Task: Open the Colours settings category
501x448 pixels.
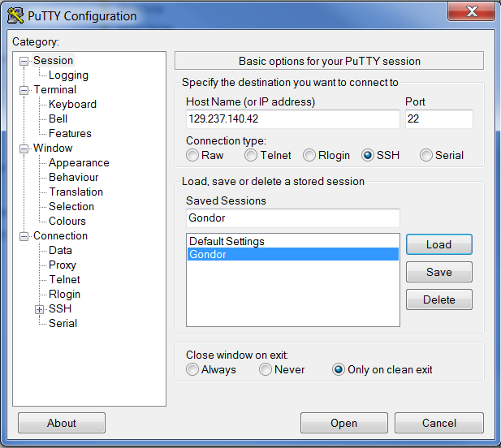Action: click(x=67, y=221)
